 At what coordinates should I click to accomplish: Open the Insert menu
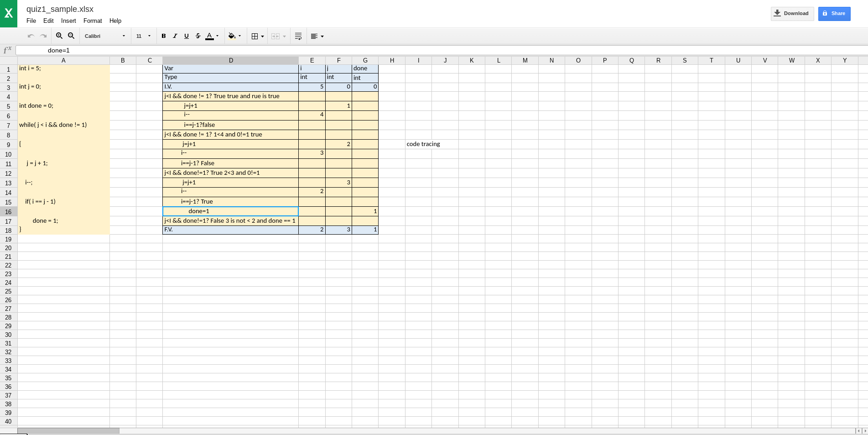(x=68, y=21)
